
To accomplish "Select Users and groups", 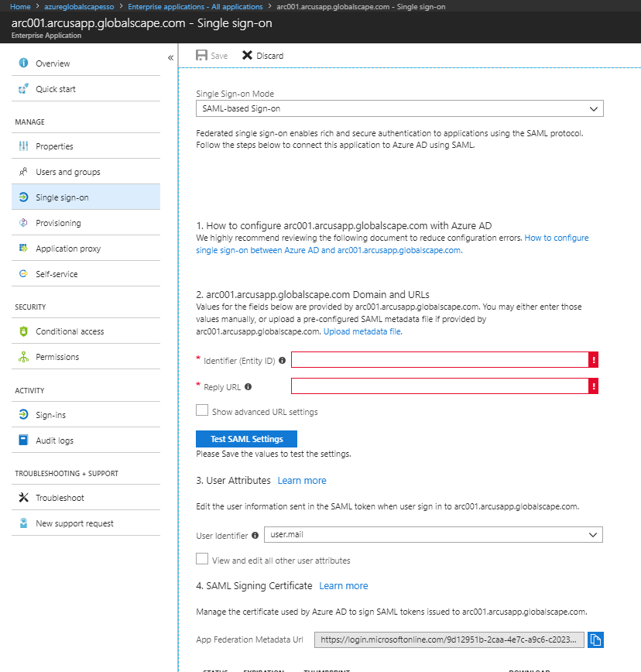I will [x=86, y=172].
